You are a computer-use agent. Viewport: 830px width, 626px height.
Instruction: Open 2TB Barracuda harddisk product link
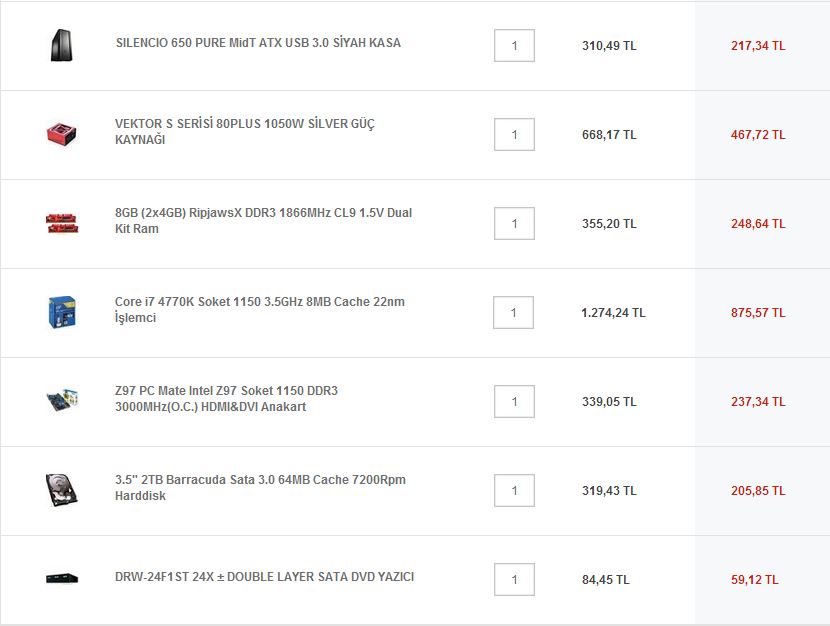[x=260, y=487]
